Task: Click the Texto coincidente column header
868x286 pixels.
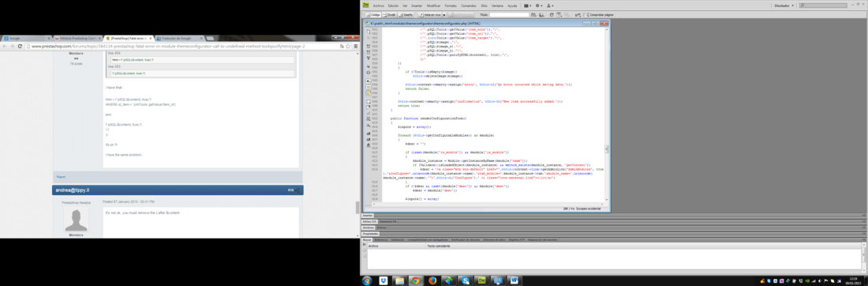Action: (x=644, y=246)
